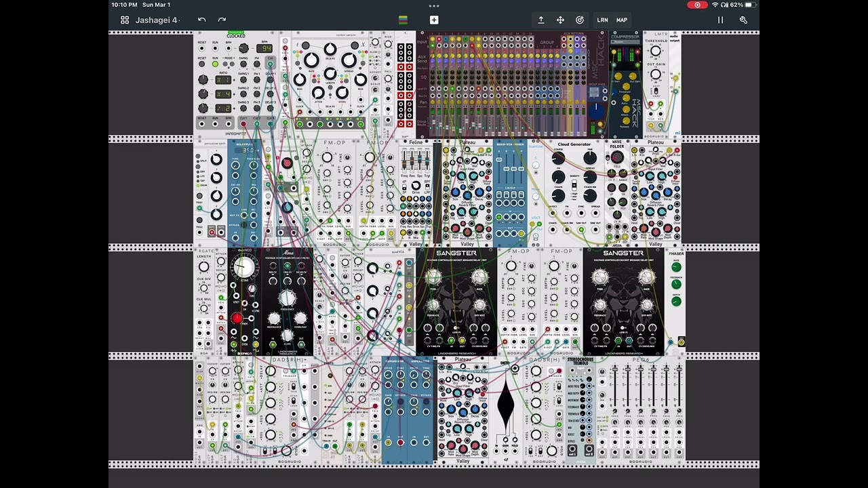The image size is (868, 488).
Task: Click the Freq slider on Feline
Action: click(x=403, y=160)
